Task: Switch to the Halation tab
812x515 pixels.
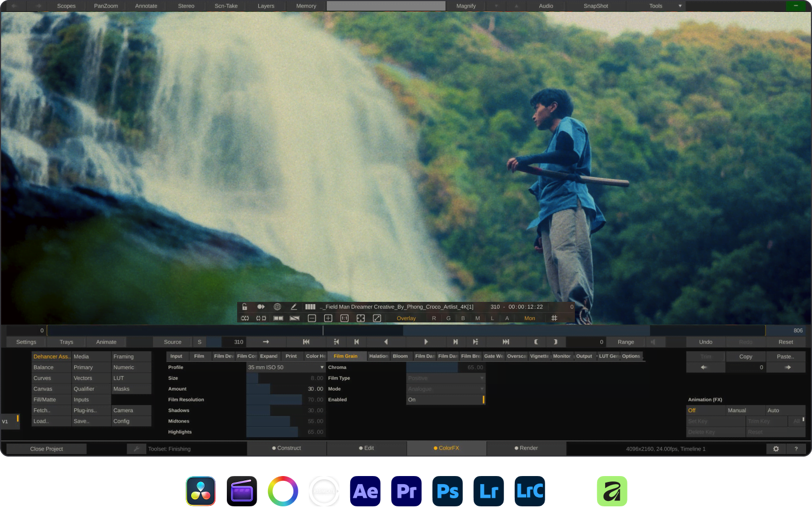Action: click(x=378, y=356)
